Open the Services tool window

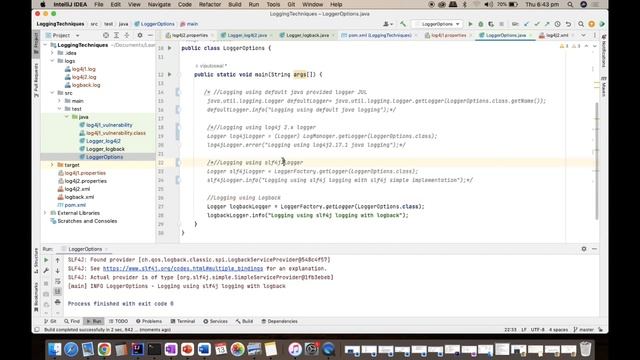tap(216, 321)
